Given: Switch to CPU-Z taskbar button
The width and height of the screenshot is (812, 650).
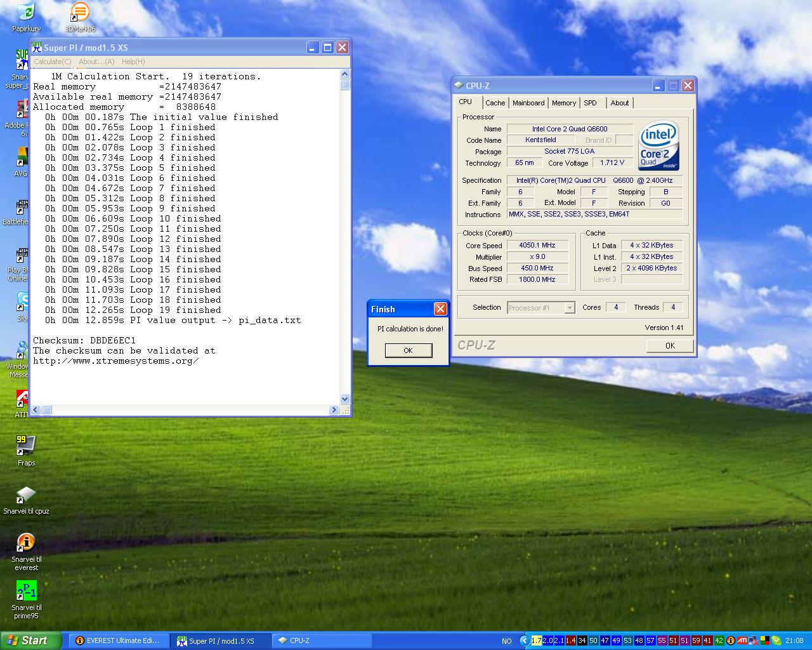Looking at the screenshot, I should (x=322, y=640).
